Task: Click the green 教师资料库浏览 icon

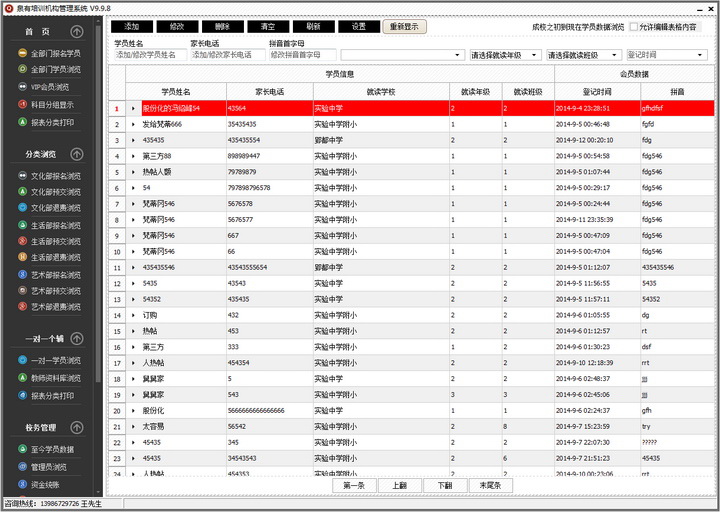Action: coord(22,377)
